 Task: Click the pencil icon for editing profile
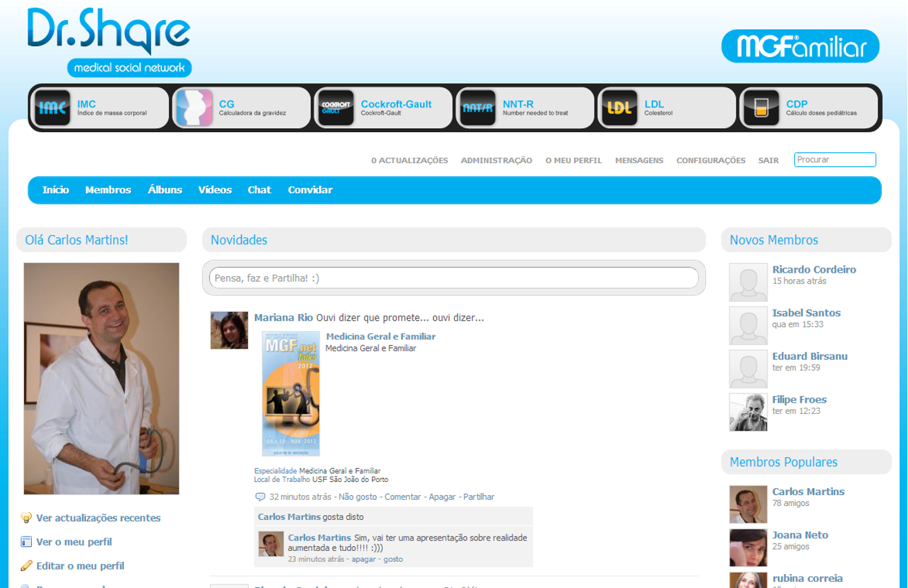coord(26,566)
